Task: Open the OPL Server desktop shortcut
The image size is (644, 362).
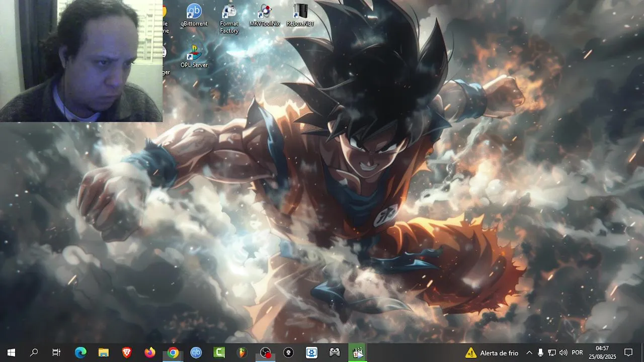Action: click(x=194, y=57)
